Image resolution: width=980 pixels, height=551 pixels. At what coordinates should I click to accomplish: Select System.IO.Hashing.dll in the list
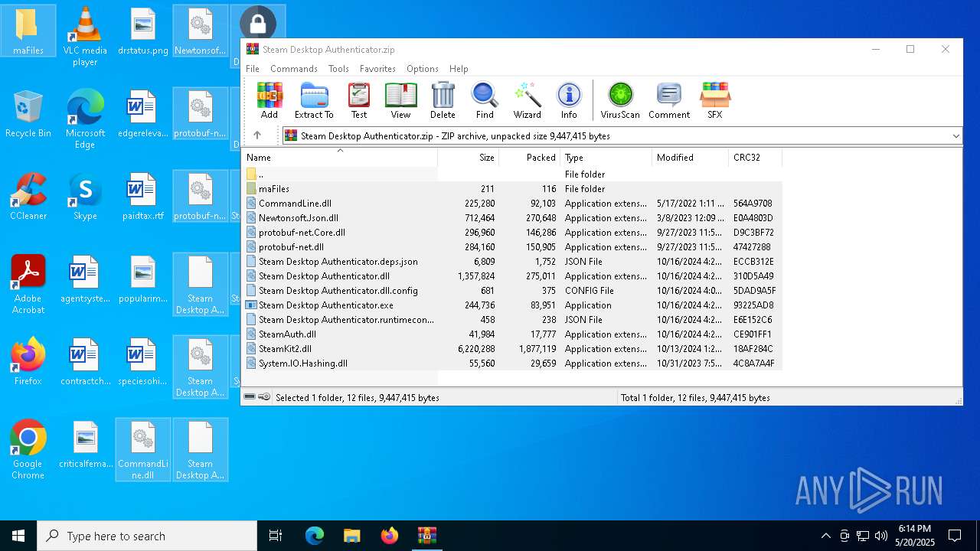click(x=512, y=364)
